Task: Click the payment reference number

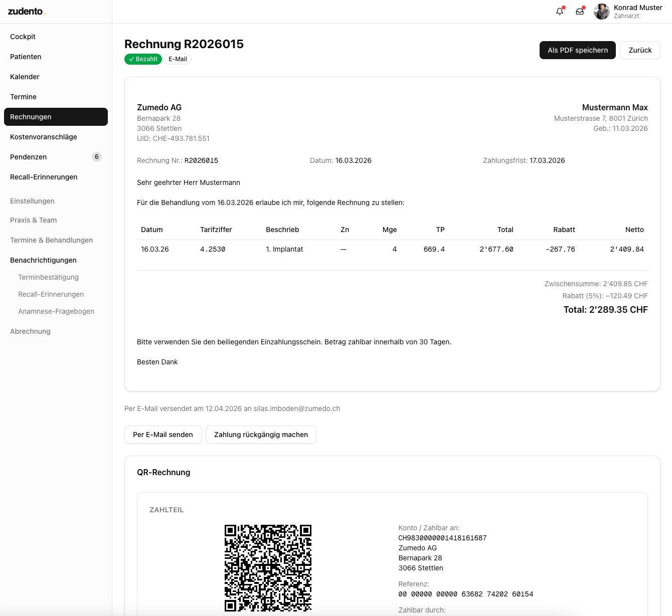Action: 465,594
